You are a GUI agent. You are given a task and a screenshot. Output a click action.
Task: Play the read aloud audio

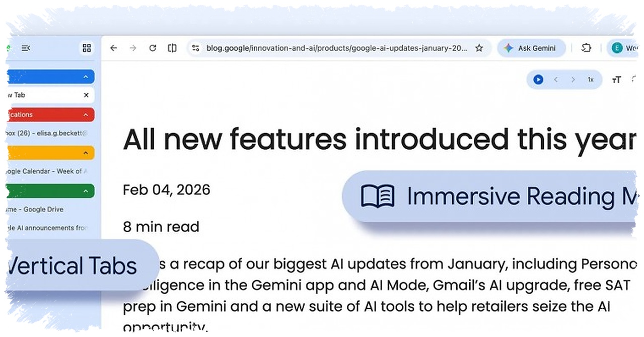538,80
